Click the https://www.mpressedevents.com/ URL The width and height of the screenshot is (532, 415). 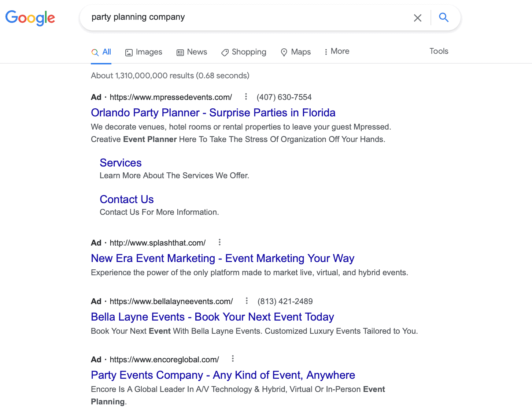tap(171, 97)
